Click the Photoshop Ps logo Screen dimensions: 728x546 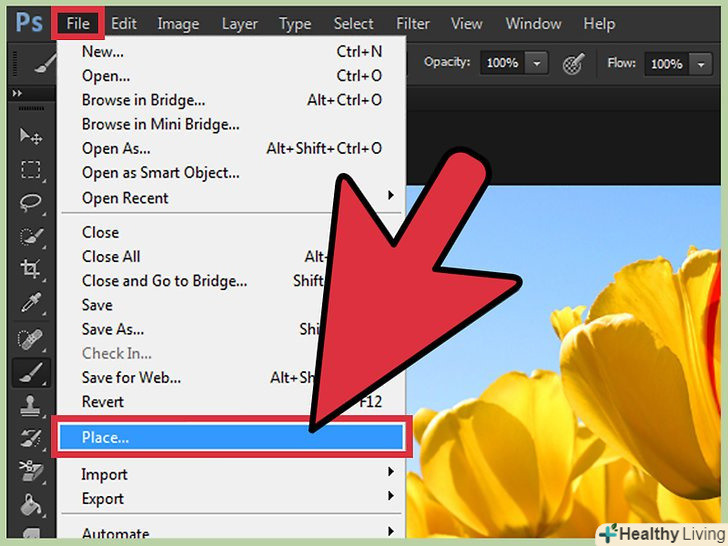[29, 22]
